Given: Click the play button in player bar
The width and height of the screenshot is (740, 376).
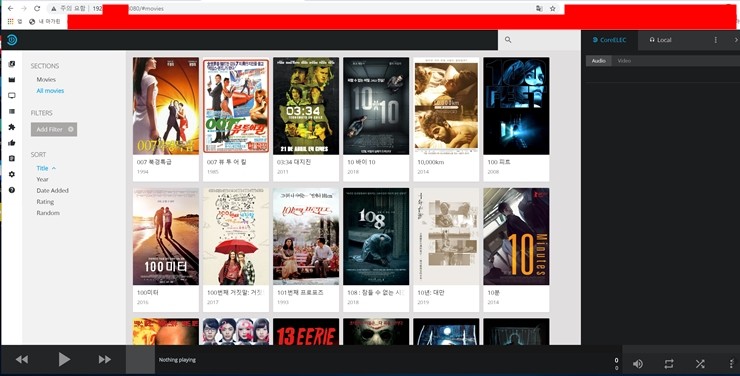Looking at the screenshot, I should (64, 359).
